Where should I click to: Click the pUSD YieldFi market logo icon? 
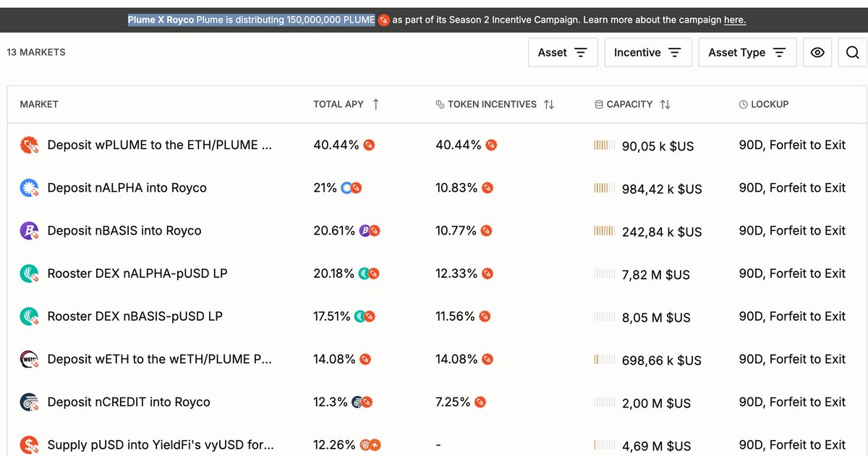29,444
